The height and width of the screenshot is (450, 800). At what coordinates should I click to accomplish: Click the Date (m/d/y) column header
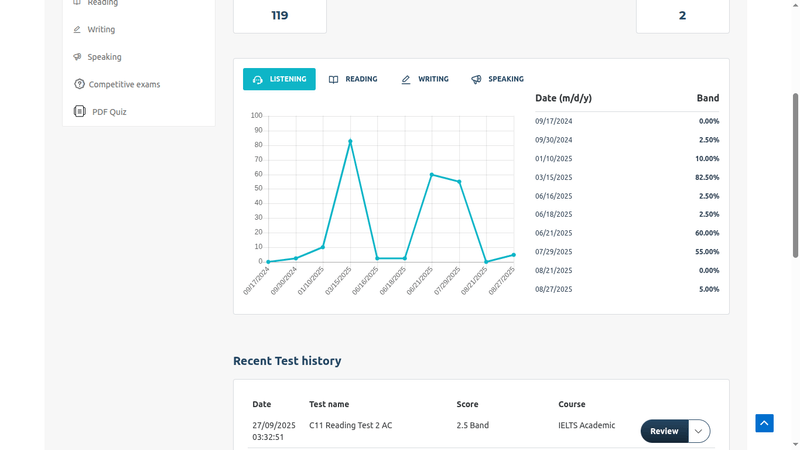(563, 98)
